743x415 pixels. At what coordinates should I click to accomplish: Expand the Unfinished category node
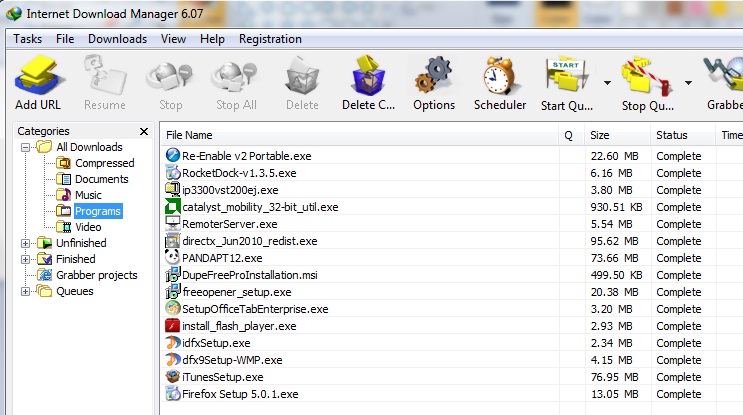(26, 244)
